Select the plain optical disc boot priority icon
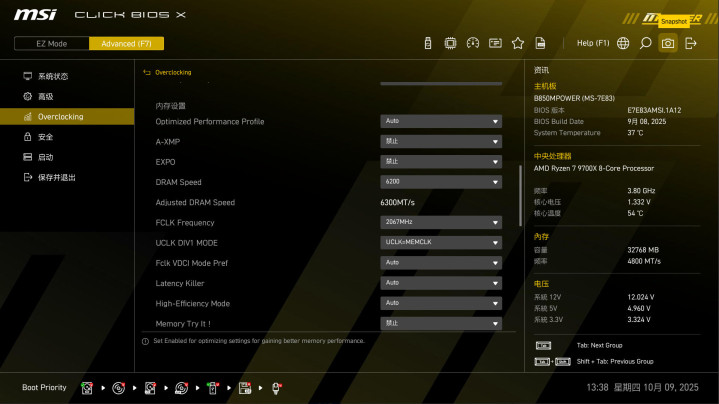 [119, 388]
